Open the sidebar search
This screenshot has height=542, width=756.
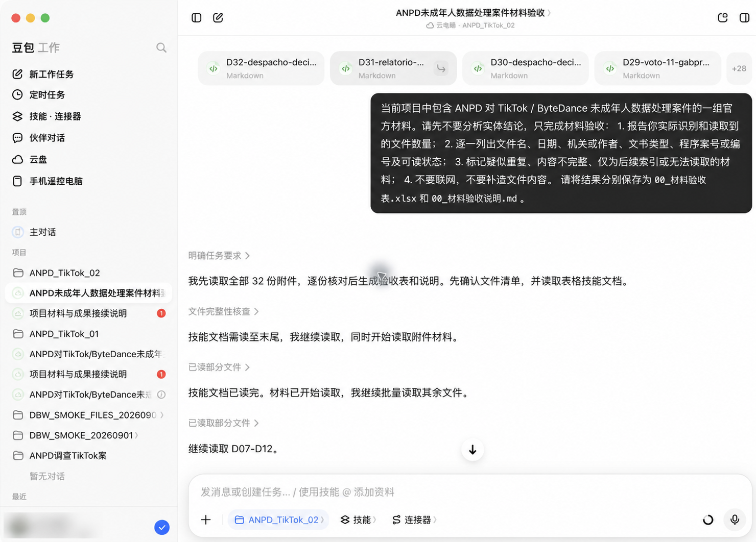[x=161, y=48]
